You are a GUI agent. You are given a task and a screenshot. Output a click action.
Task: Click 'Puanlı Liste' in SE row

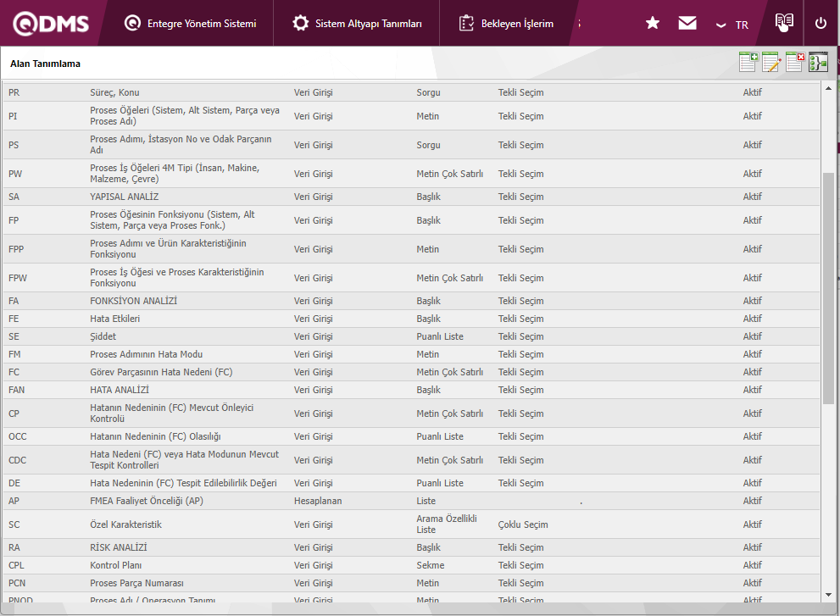440,336
